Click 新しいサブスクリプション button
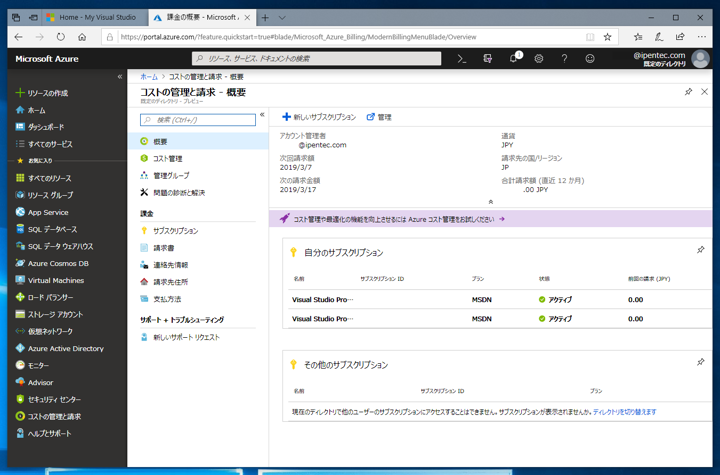Screen dimensions: 720x475 click(319, 117)
